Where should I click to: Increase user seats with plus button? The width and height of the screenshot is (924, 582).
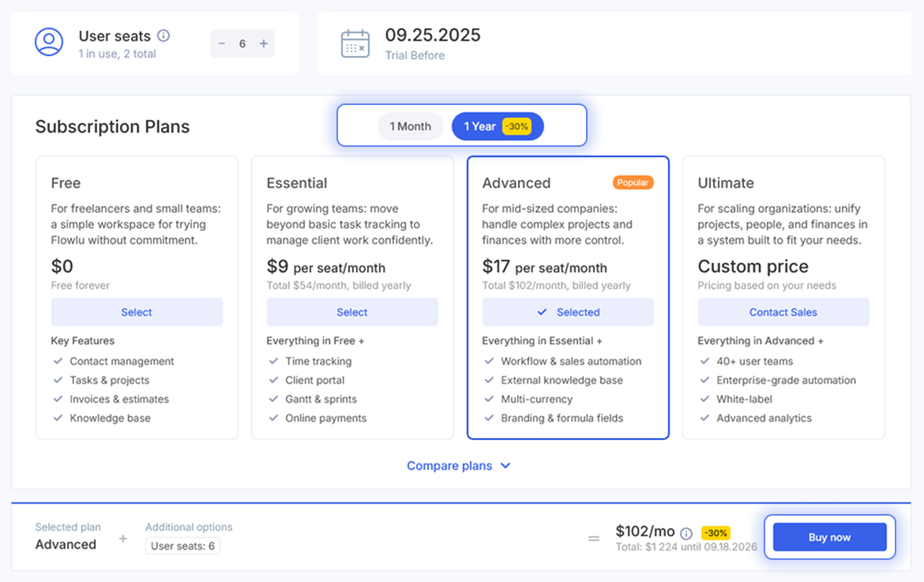point(264,43)
